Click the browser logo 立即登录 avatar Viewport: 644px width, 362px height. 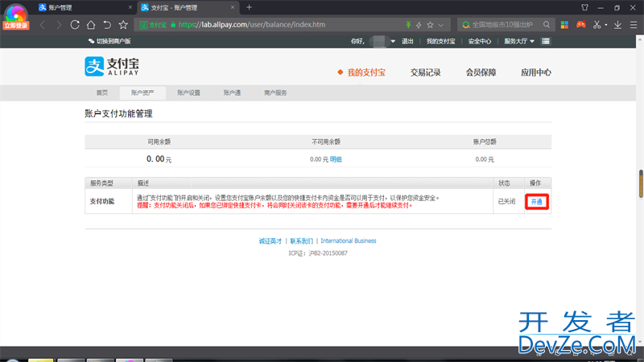[15, 17]
